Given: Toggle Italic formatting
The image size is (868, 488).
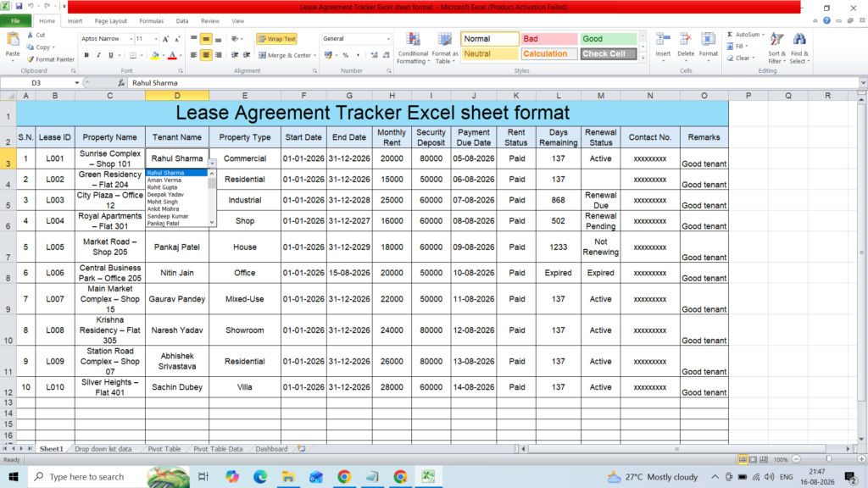Looking at the screenshot, I should (98, 55).
